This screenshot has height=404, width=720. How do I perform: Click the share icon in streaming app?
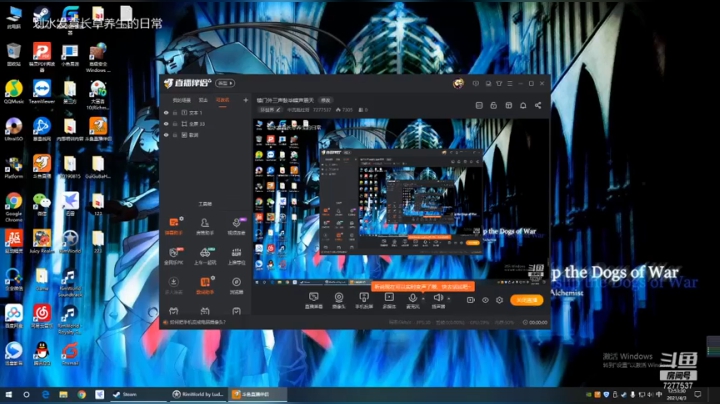point(538,106)
